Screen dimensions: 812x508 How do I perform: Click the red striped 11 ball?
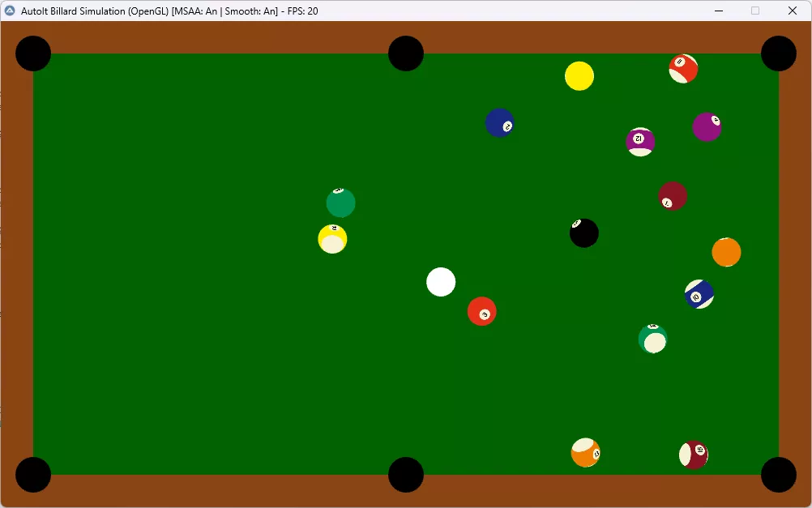point(683,69)
